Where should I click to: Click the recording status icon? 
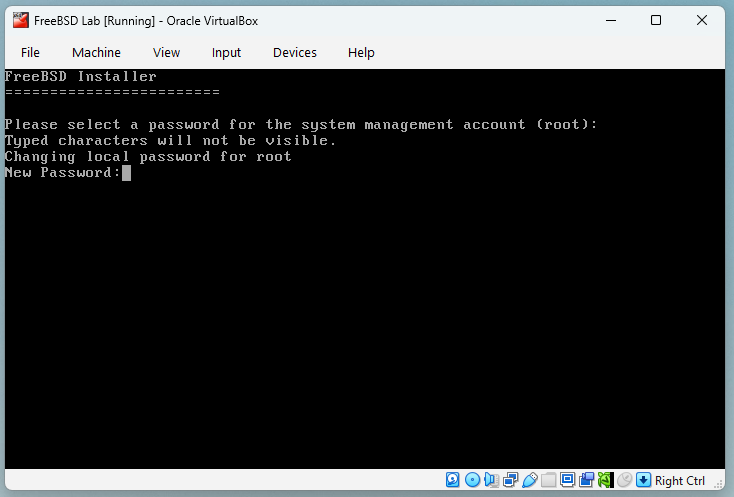click(587, 480)
